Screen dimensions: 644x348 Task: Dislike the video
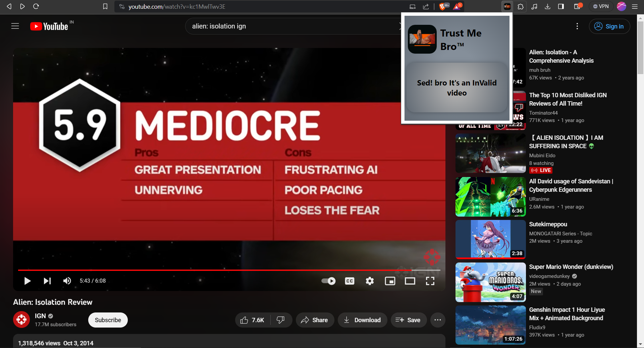[281, 320]
